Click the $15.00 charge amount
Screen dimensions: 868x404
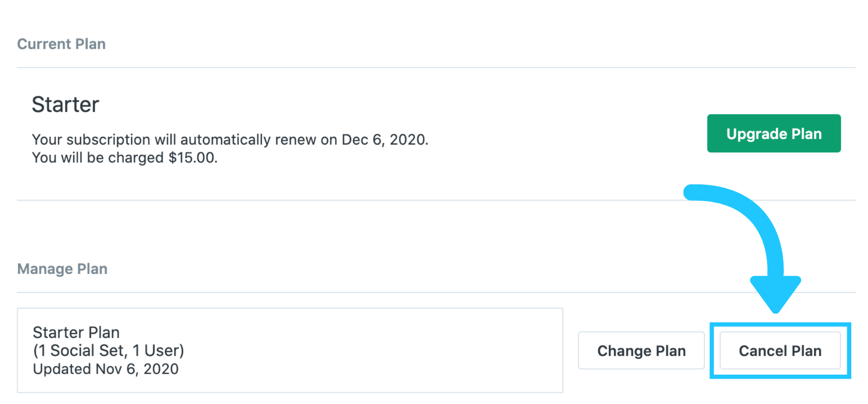coord(192,158)
